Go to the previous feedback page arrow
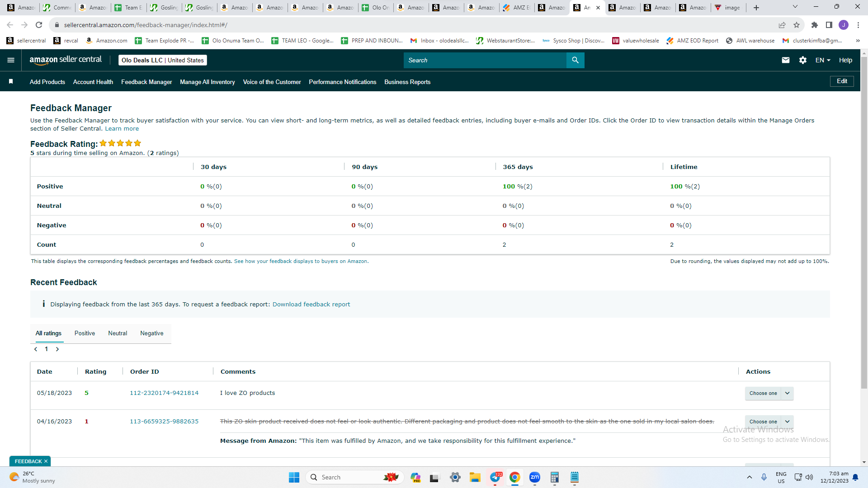Screen dimensions: 868x488 click(36, 349)
